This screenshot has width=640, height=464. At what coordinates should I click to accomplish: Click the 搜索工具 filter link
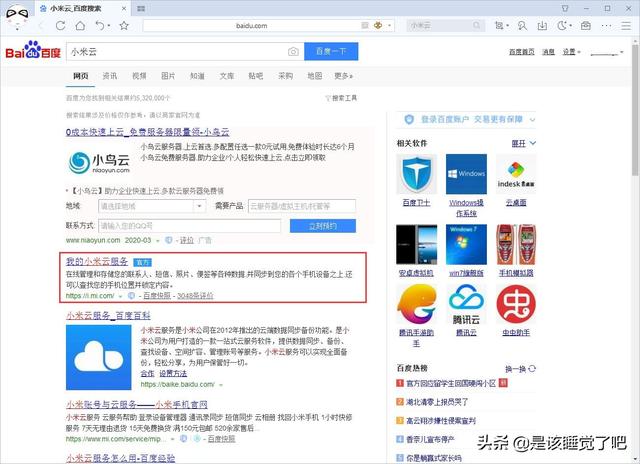341,98
